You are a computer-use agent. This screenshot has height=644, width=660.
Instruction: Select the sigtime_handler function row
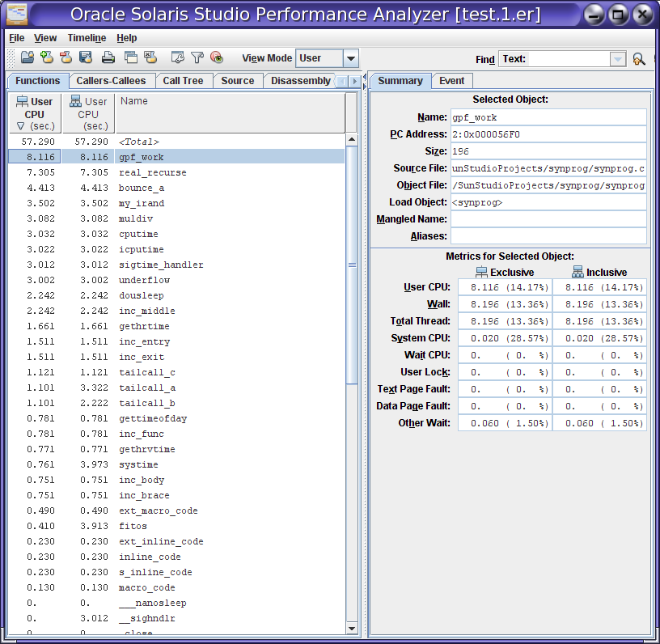click(176, 265)
